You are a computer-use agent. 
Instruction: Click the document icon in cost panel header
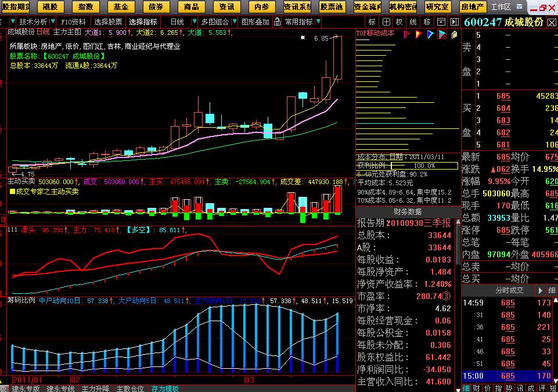click(x=455, y=34)
